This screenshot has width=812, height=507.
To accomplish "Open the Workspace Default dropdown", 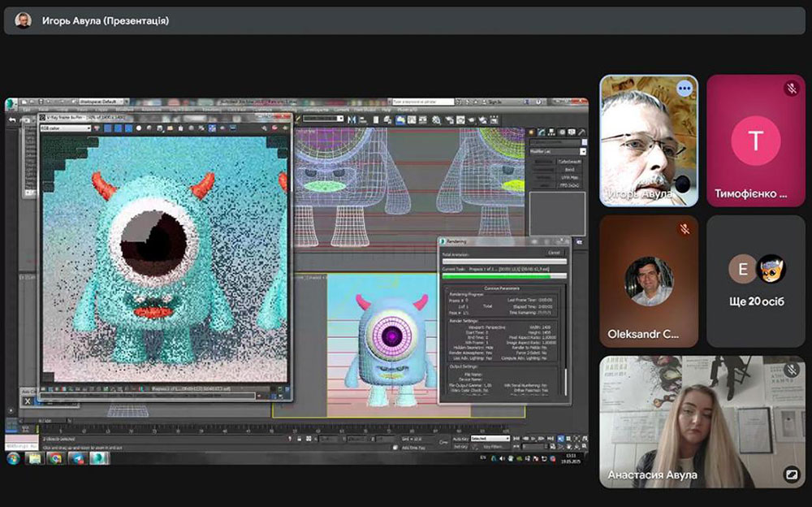I will pos(101,102).
